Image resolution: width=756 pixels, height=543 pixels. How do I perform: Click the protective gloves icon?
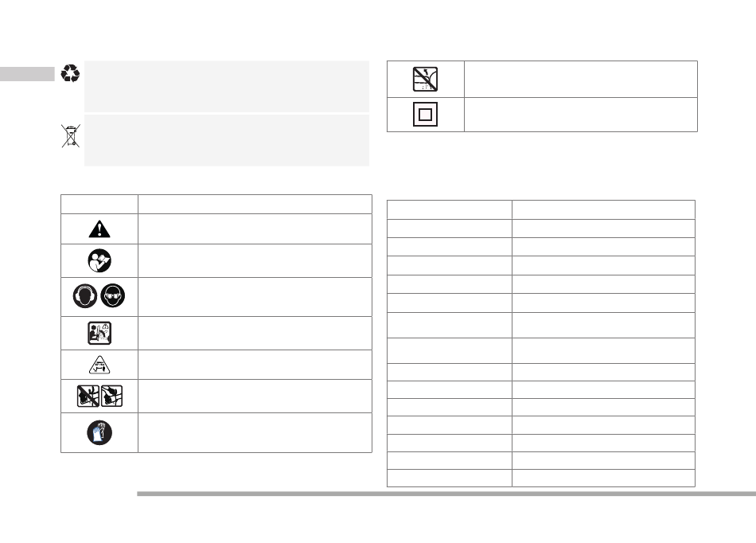point(99,432)
